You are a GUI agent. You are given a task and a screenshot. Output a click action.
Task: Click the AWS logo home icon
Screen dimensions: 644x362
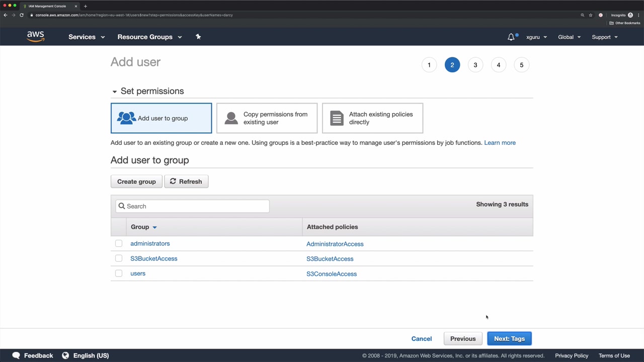36,37
